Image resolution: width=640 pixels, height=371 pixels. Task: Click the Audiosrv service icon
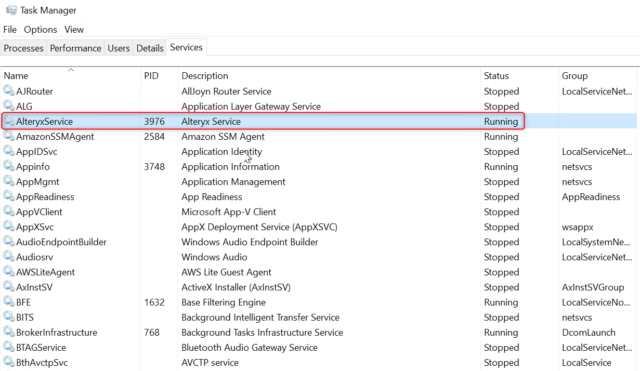click(9, 256)
